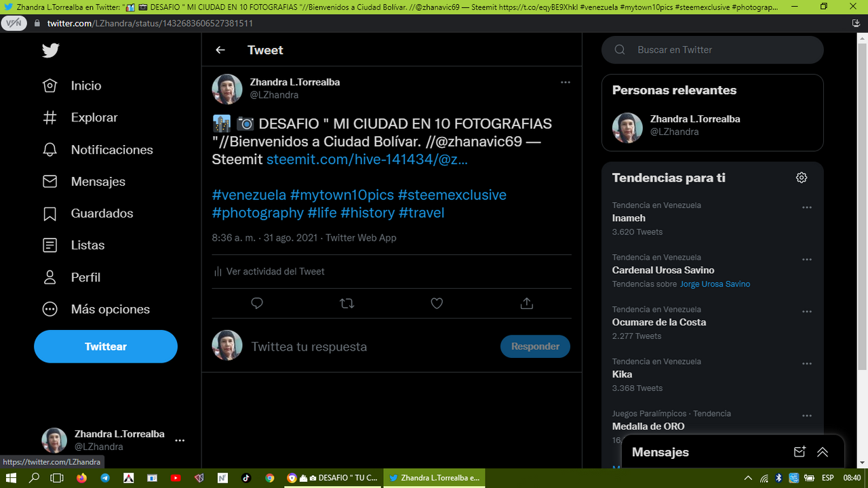Image resolution: width=868 pixels, height=488 pixels.
Task: Like the tweet with heart icon
Action: (437, 304)
